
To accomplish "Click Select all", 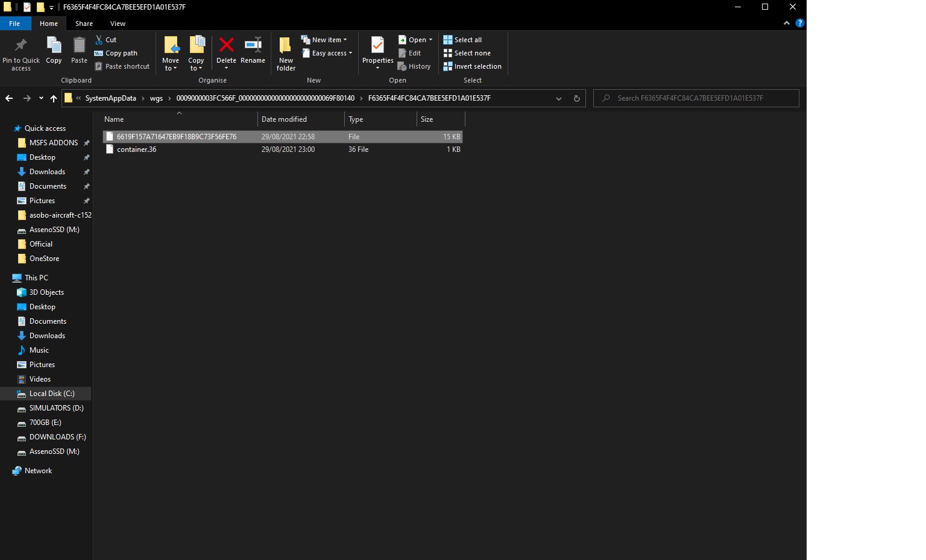I will click(462, 40).
